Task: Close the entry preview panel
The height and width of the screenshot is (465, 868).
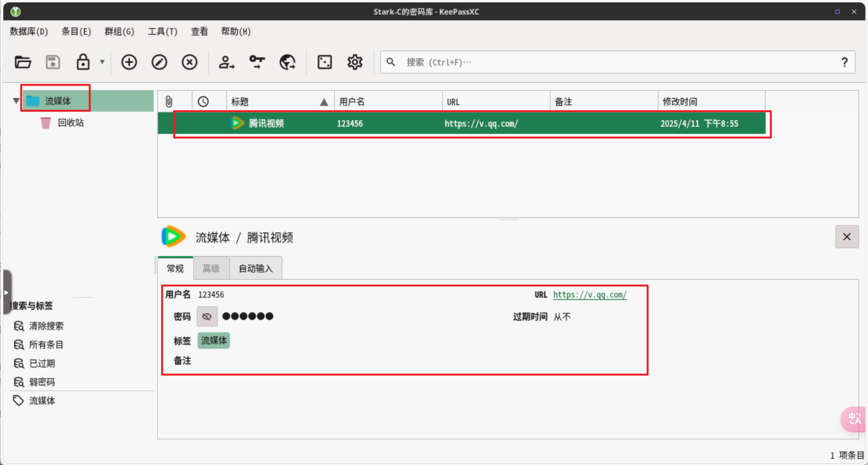Action: tap(847, 237)
